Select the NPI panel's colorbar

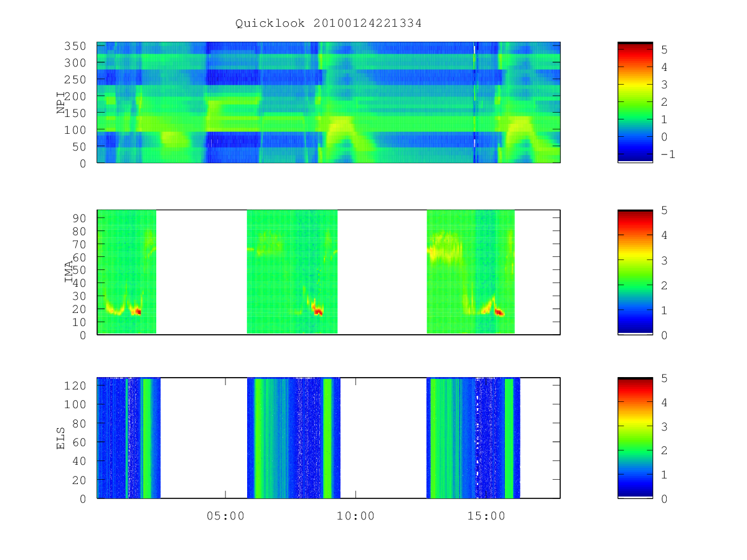click(x=635, y=102)
